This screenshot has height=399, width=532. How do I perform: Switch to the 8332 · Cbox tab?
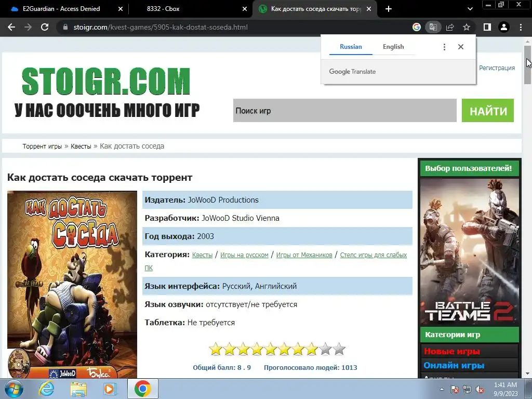click(x=190, y=9)
